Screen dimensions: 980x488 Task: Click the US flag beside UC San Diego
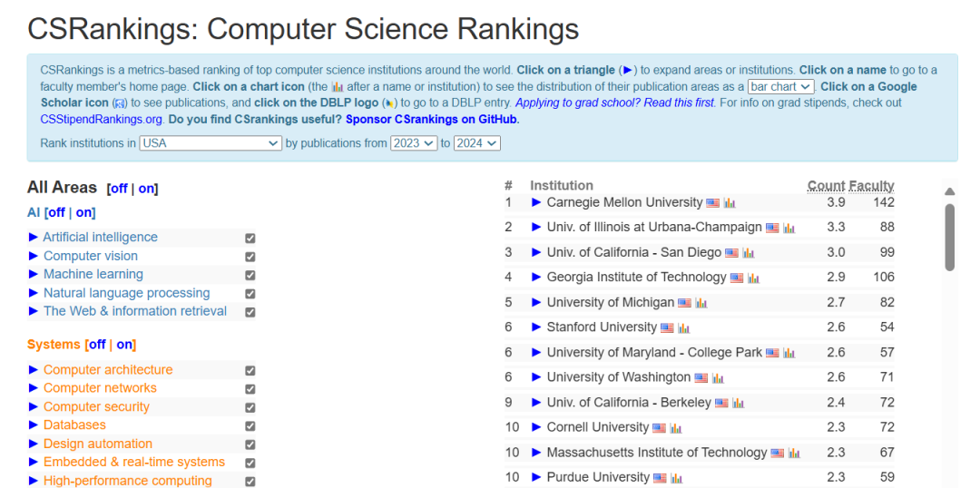(731, 253)
